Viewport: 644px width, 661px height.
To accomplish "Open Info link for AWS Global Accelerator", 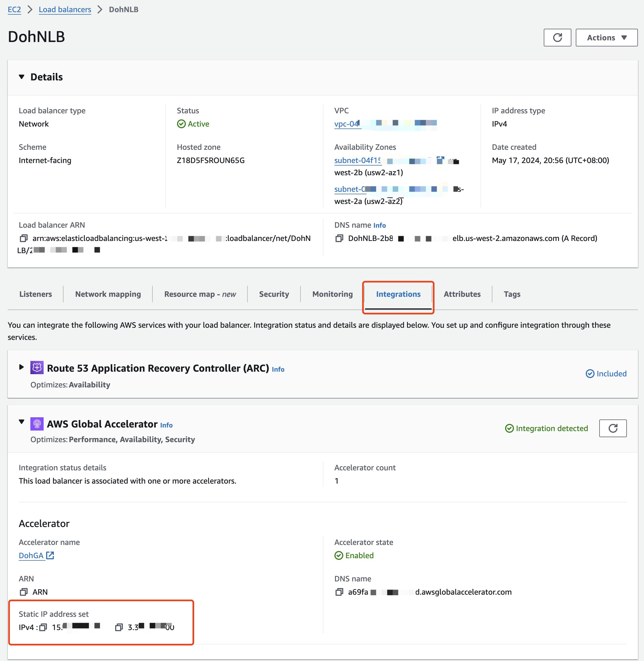I will coord(167,426).
